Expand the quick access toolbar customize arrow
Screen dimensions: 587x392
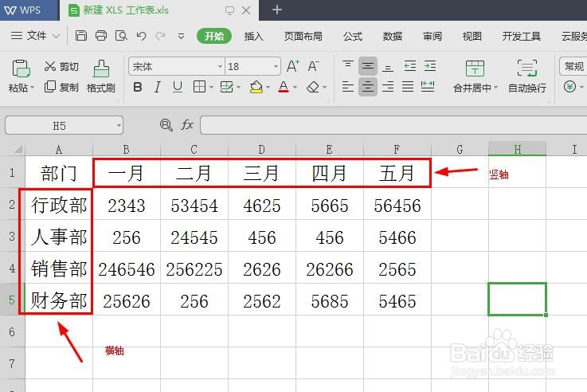181,37
